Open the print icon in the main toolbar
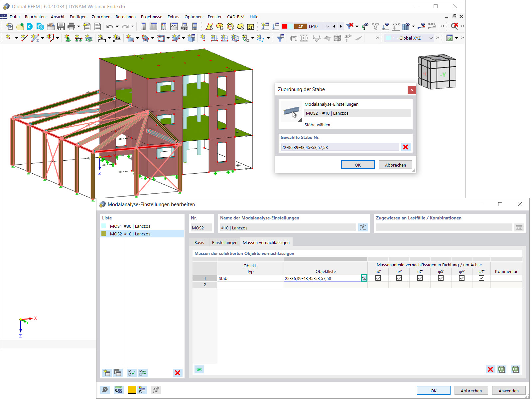The width and height of the screenshot is (532, 399). pyautogui.click(x=71, y=26)
